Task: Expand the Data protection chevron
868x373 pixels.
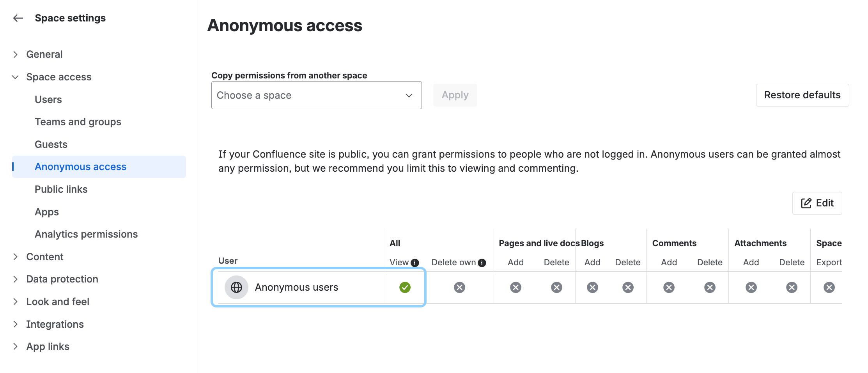Action: (15, 279)
